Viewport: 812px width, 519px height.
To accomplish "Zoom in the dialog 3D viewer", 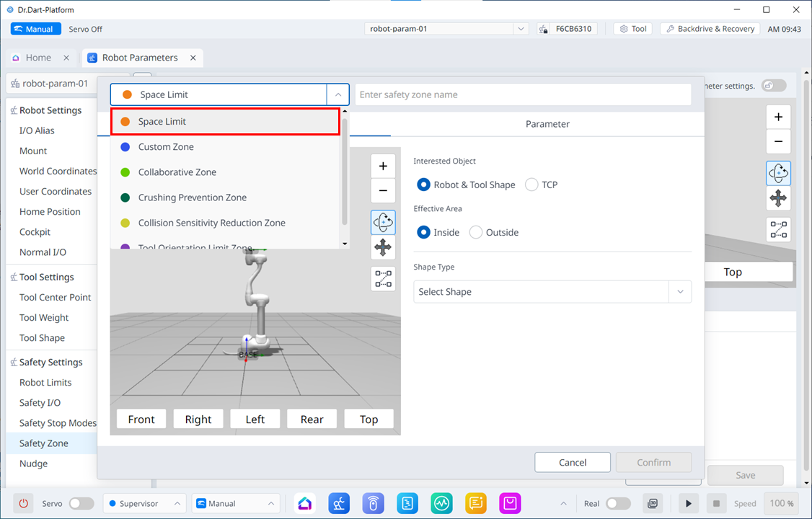I will [383, 166].
